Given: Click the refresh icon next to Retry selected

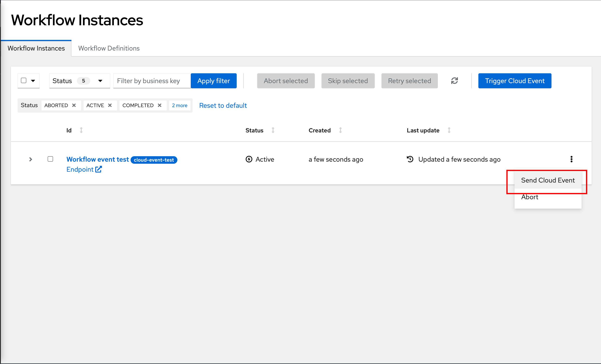Looking at the screenshot, I should coord(454,81).
